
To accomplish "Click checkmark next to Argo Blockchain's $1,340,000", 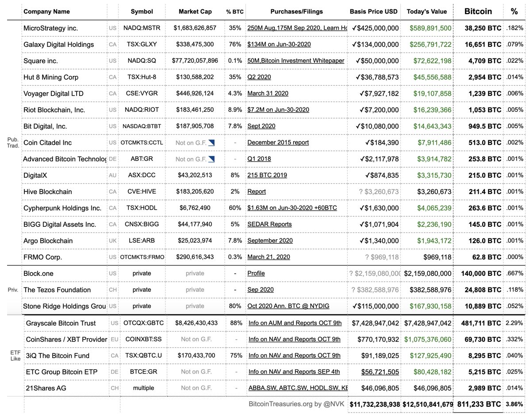I will (361, 241).
